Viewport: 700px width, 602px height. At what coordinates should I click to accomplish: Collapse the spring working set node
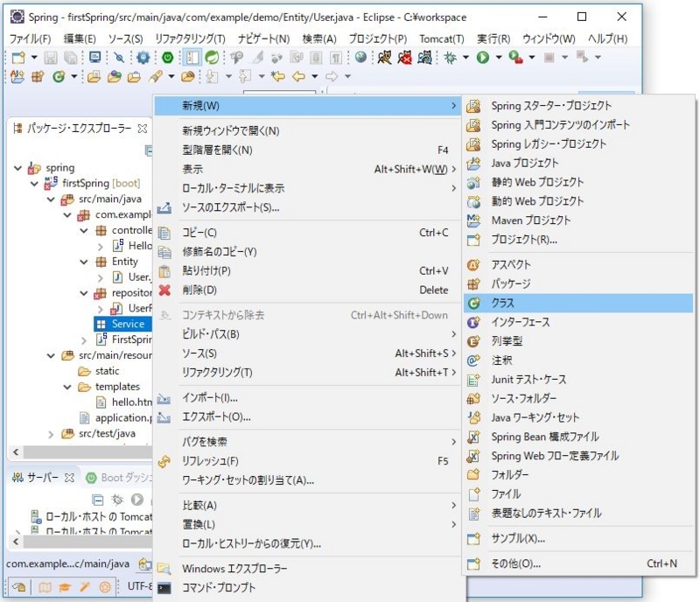[x=17, y=168]
